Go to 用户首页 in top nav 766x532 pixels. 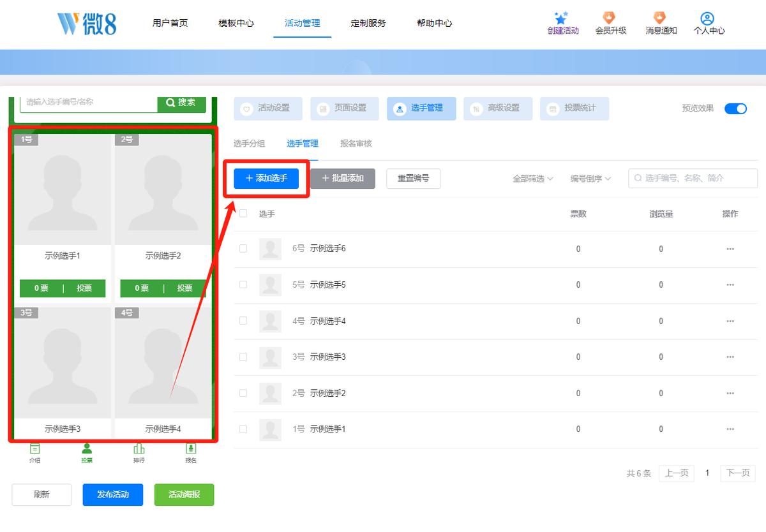(x=170, y=23)
